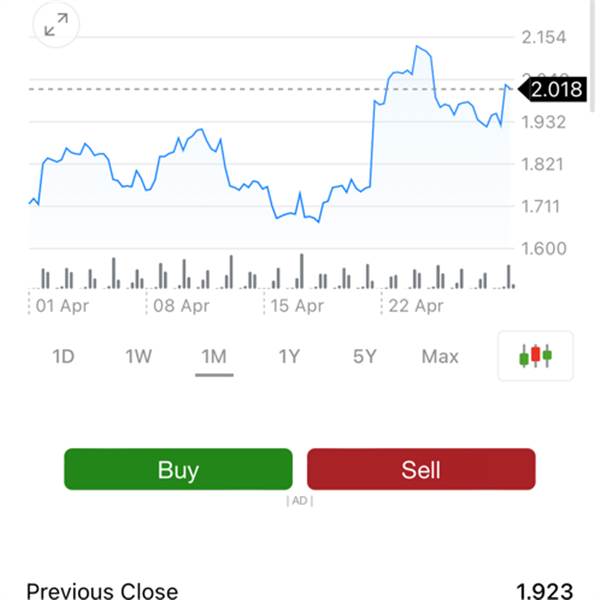The width and height of the screenshot is (600, 600).
Task: Click the 01 Apr date marker
Action: [x=62, y=306]
